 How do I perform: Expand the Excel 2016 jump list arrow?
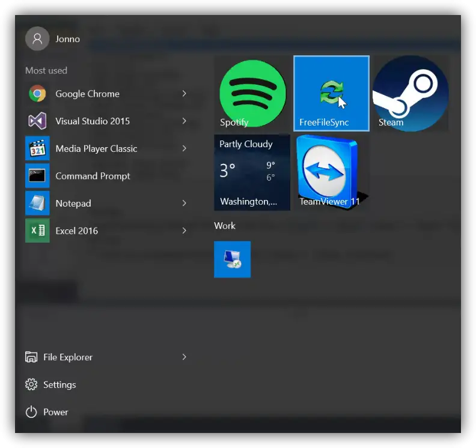(x=185, y=231)
